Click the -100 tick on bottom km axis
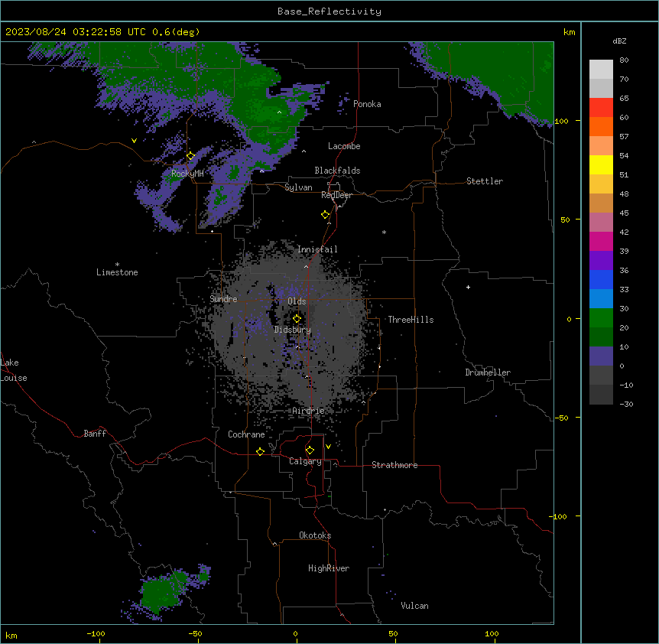The height and width of the screenshot is (644, 659). point(96,634)
